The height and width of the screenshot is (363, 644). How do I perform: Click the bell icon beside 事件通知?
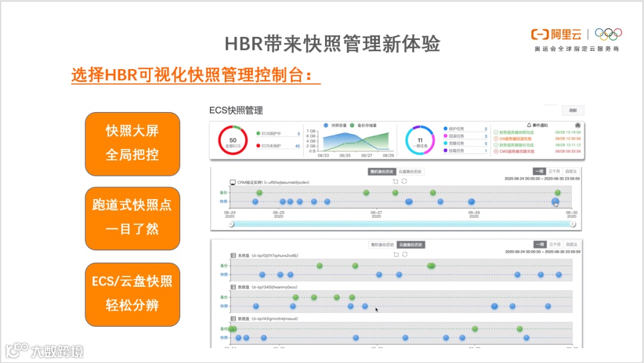[x=529, y=125]
